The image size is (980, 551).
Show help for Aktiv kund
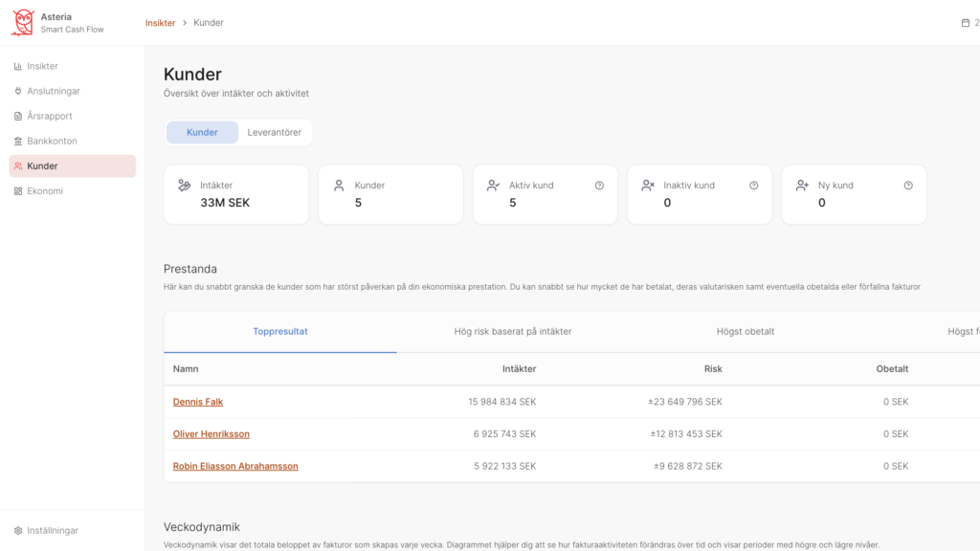click(x=599, y=186)
